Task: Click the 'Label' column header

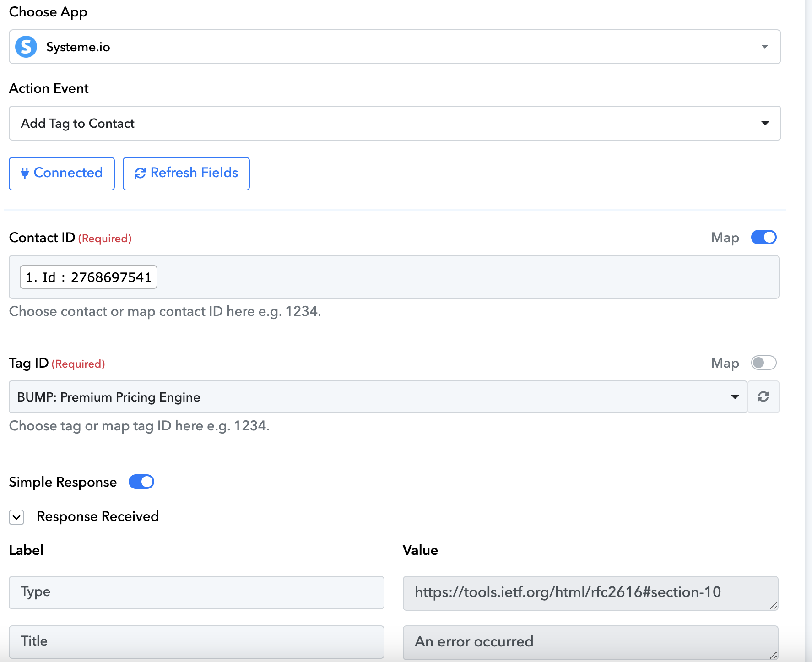Action: click(x=26, y=550)
